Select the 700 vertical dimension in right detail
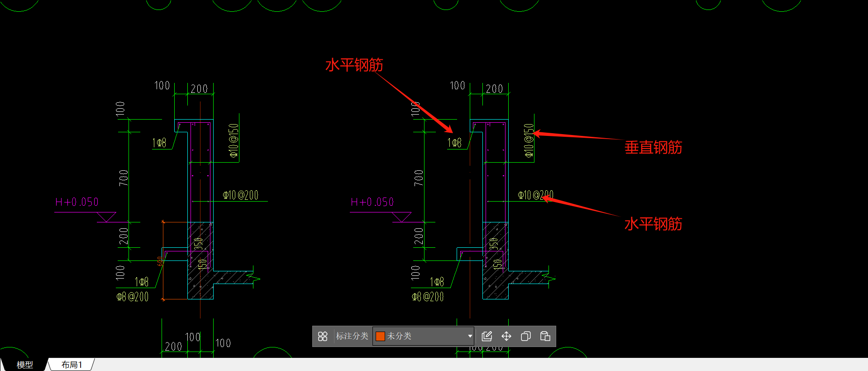868x371 pixels. pyautogui.click(x=419, y=178)
